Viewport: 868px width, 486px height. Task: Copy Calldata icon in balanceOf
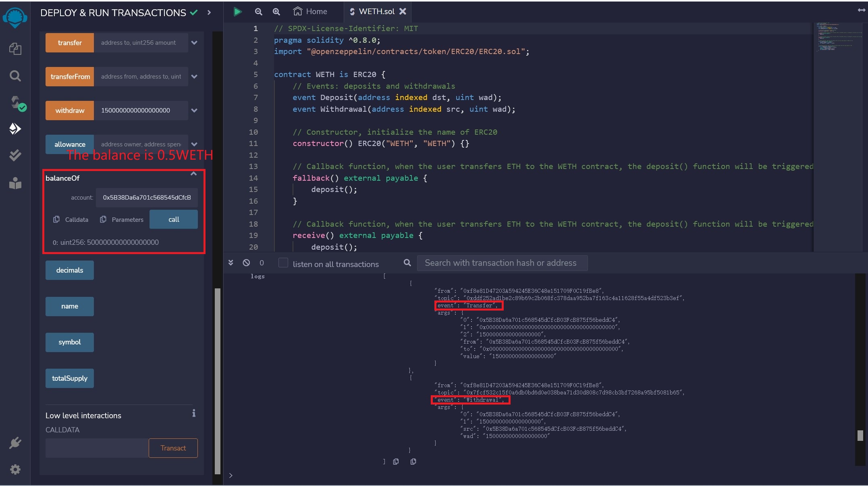point(56,219)
